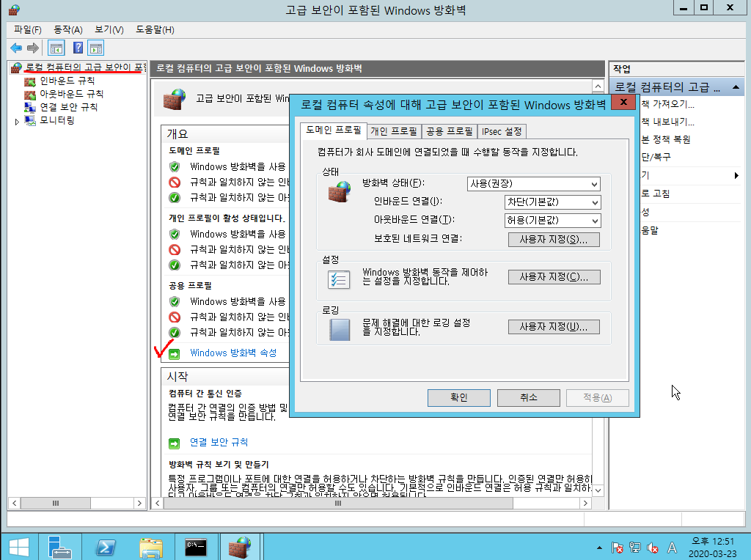Click the network tray icon
The height and width of the screenshot is (560, 751).
[x=635, y=547]
